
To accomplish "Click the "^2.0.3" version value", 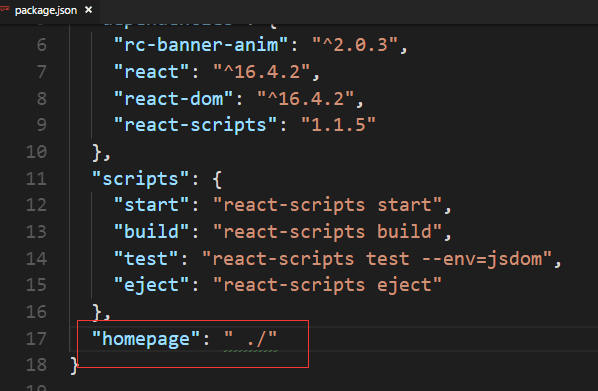I will (355, 45).
